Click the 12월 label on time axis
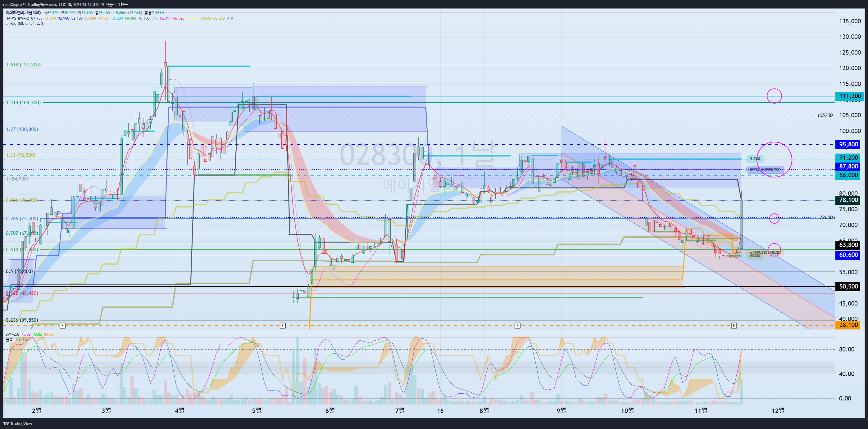 pos(778,410)
